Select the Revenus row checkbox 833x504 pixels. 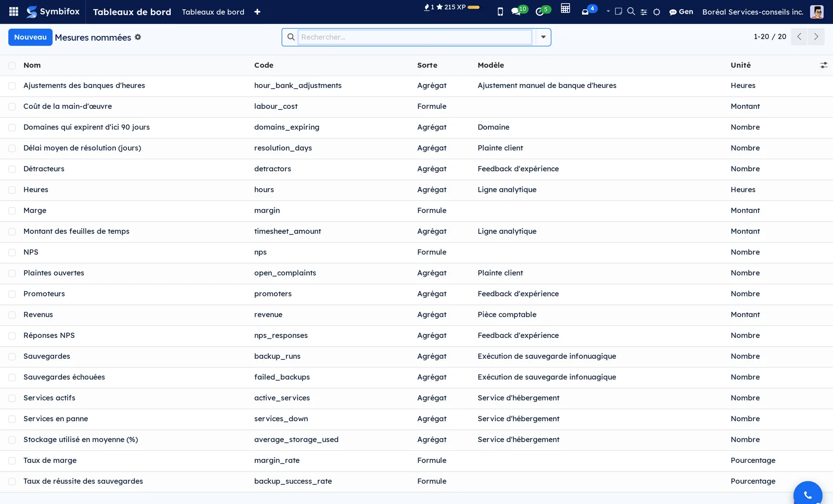pos(12,315)
